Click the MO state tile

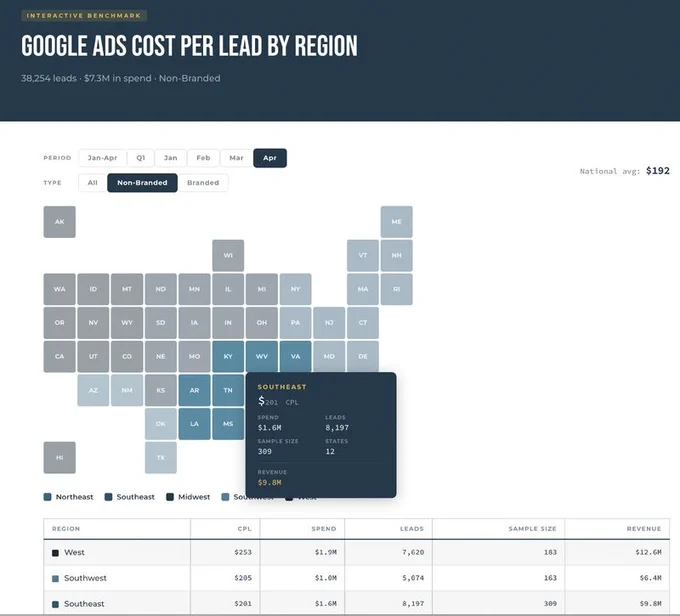point(194,357)
